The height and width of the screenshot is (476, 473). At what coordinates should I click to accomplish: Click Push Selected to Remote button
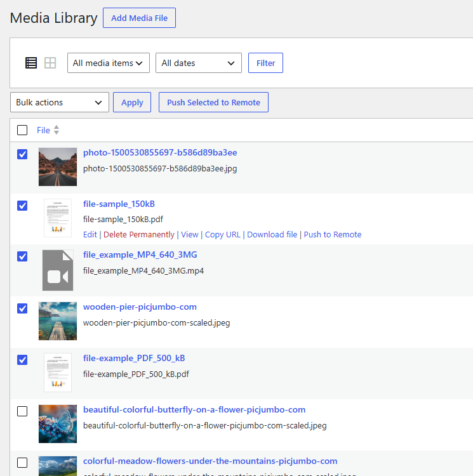coord(213,102)
